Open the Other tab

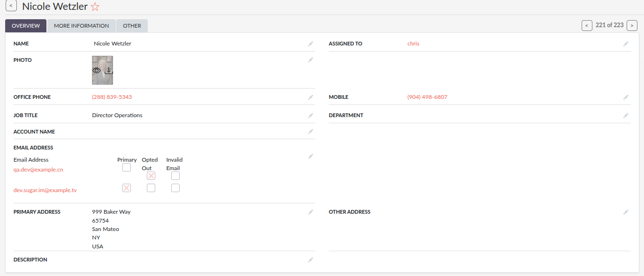tap(132, 26)
